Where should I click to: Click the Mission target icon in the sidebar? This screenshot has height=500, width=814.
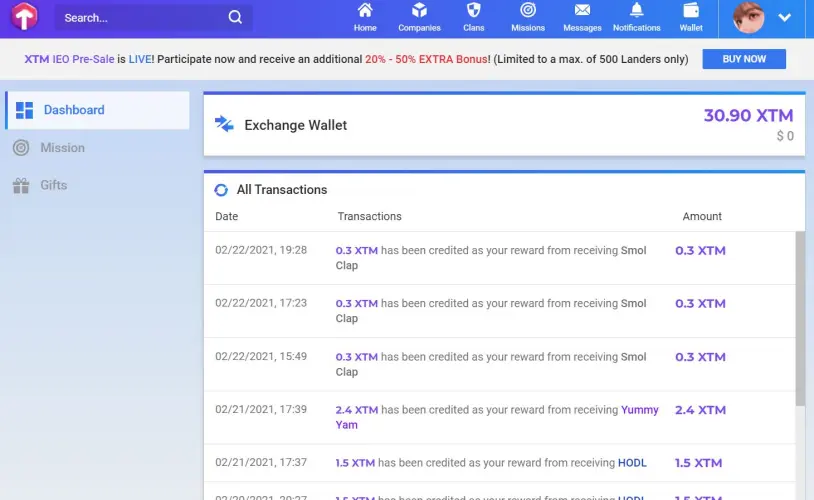[21, 148]
